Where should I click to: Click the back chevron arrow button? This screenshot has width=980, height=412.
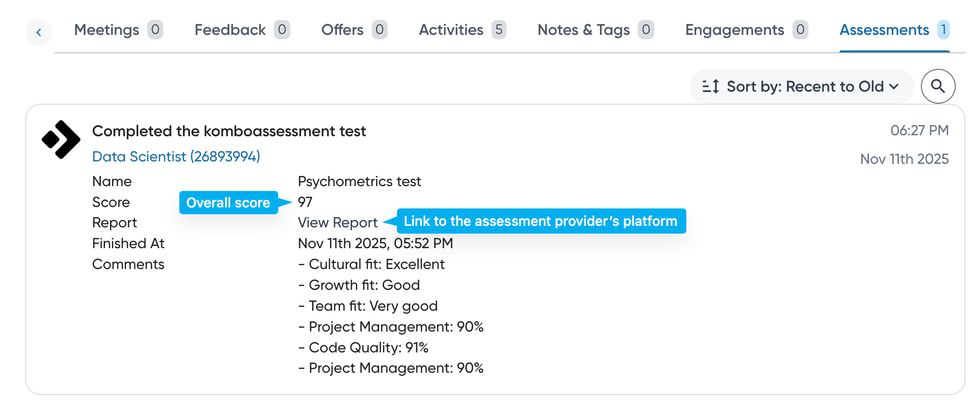(39, 32)
